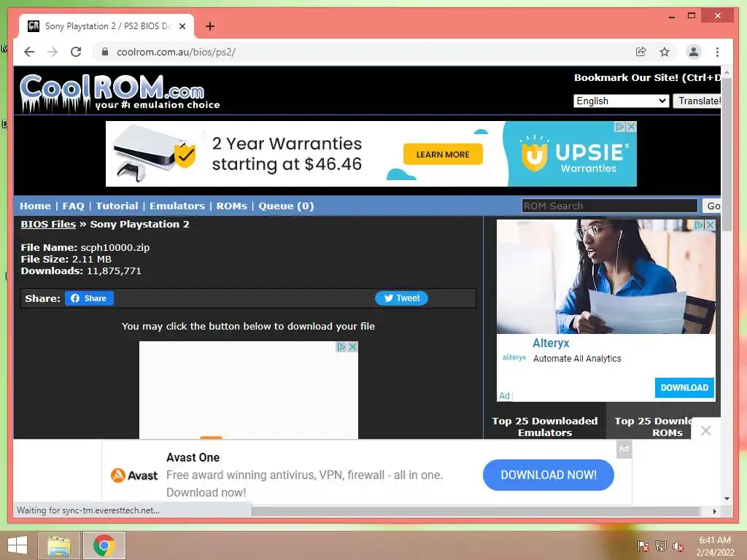The height and width of the screenshot is (560, 747).
Task: Click the Chrome icon in the taskbar
Action: click(104, 545)
